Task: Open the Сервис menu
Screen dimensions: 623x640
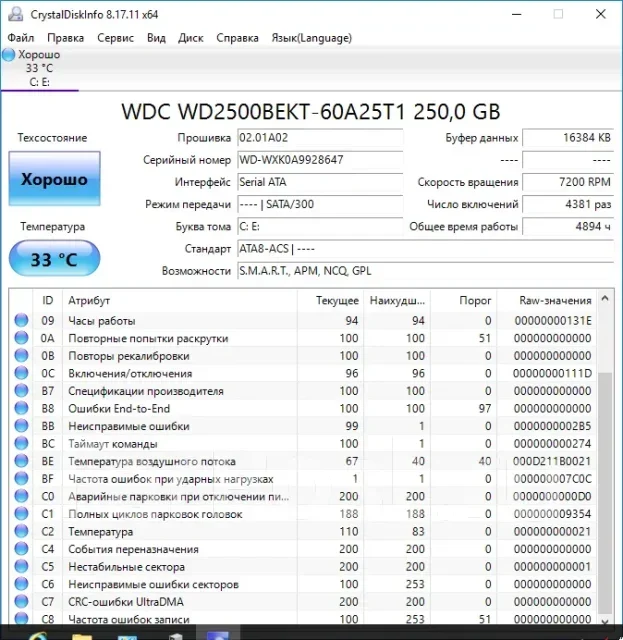Action: pyautogui.click(x=116, y=38)
